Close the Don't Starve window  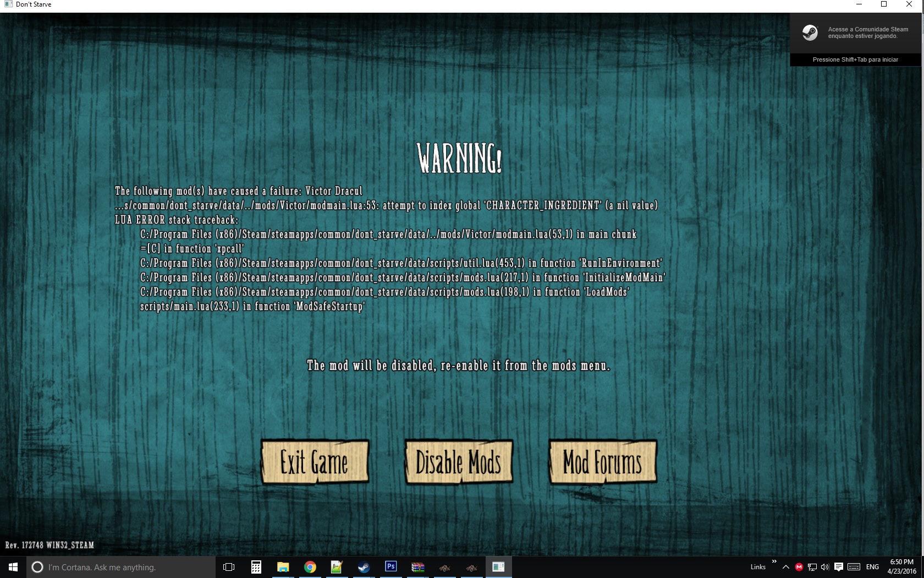(x=909, y=4)
